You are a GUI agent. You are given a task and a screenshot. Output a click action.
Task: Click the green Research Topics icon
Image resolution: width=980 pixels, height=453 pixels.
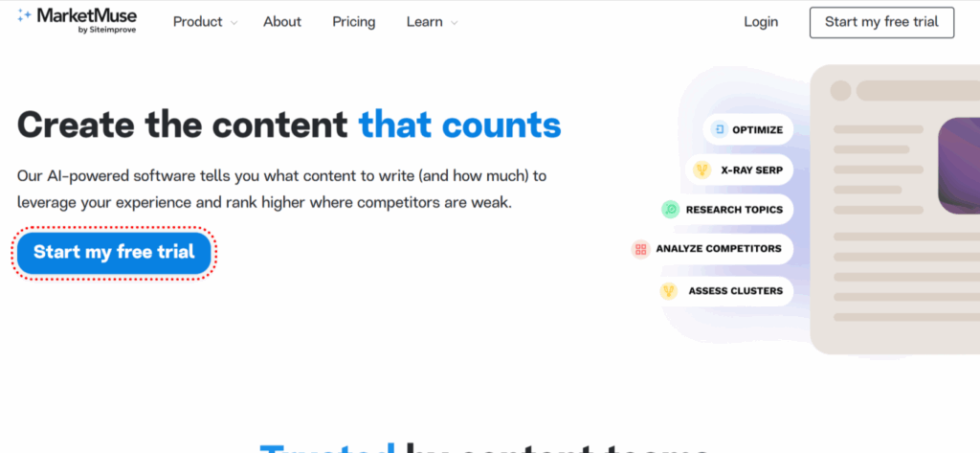(x=670, y=210)
